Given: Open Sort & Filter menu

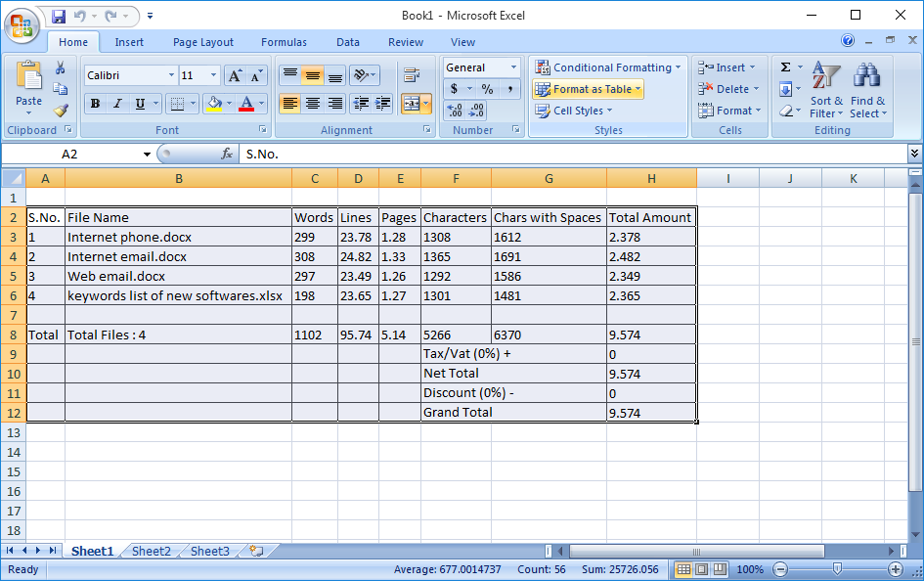Looking at the screenshot, I should pos(826,90).
